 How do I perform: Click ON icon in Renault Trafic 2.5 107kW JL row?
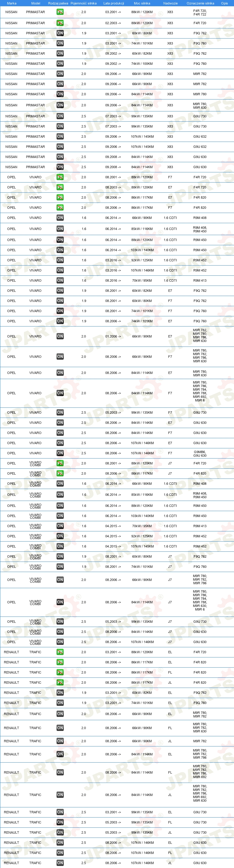[x=60, y=863]
